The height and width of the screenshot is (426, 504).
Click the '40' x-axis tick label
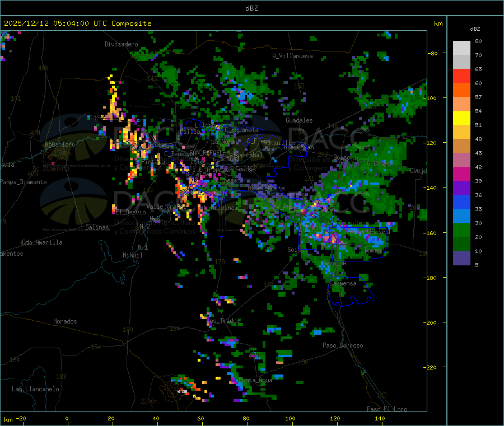coord(156,418)
